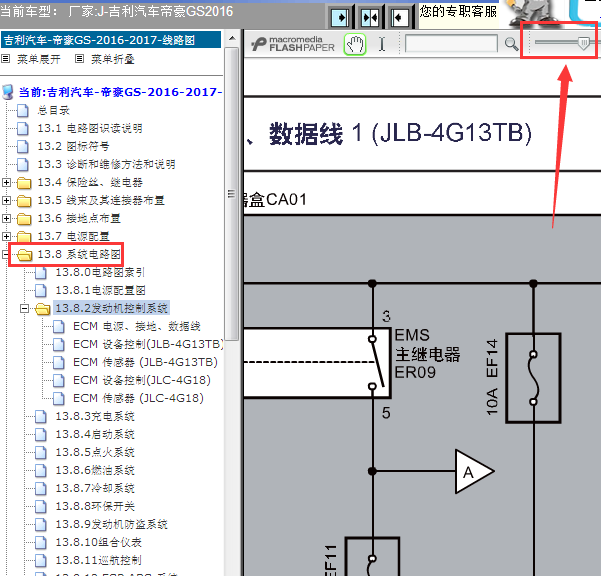Collapse the 13.8 系统电路图 folder
601x576 pixels.
click(5, 254)
